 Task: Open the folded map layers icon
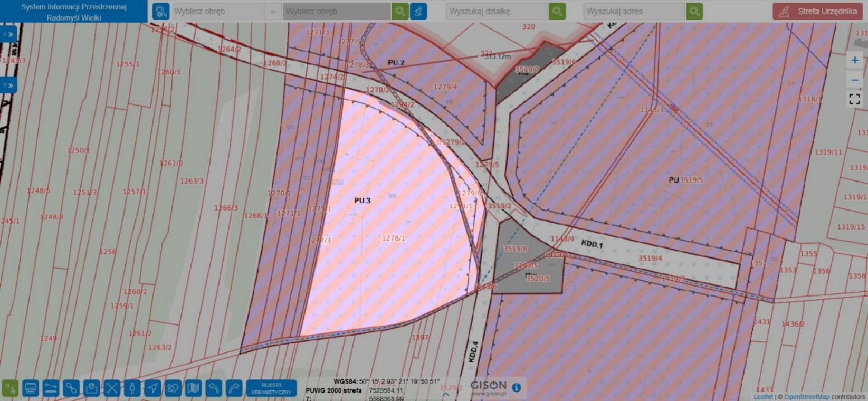point(194,388)
